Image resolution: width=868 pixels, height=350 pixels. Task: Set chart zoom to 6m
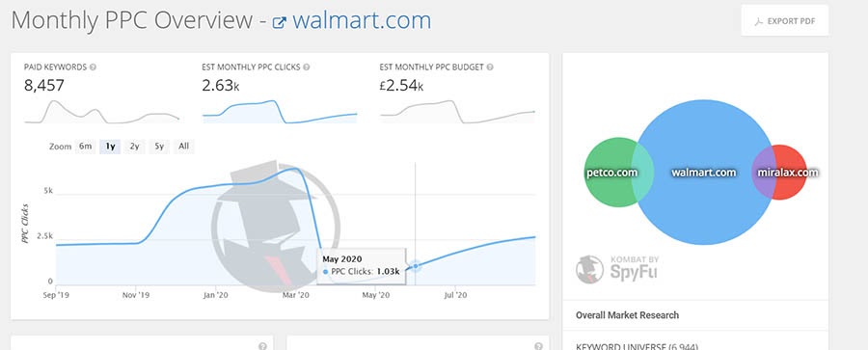[x=85, y=147]
